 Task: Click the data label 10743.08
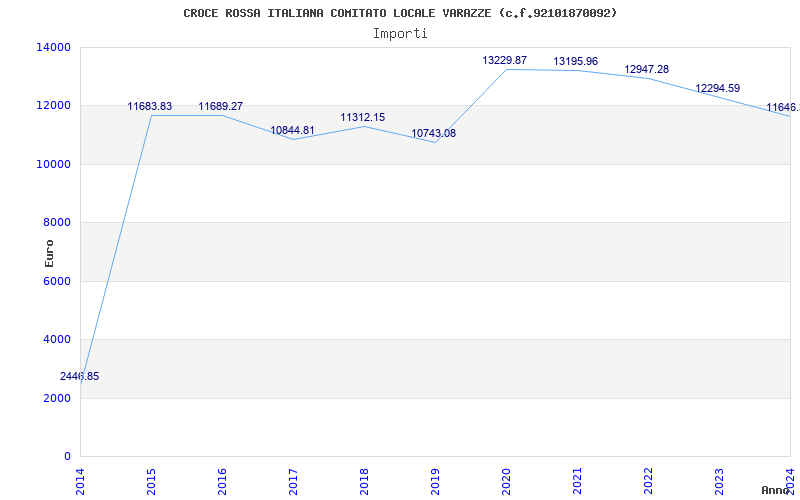pyautogui.click(x=434, y=134)
